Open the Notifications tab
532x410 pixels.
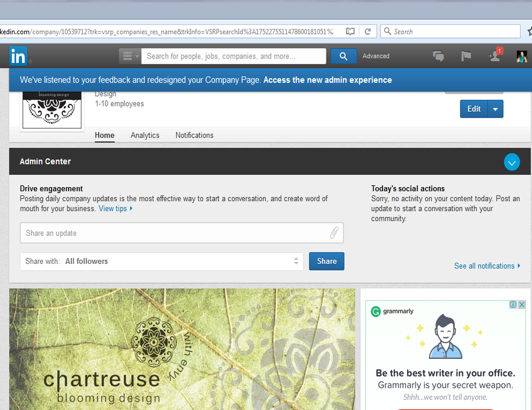click(194, 135)
